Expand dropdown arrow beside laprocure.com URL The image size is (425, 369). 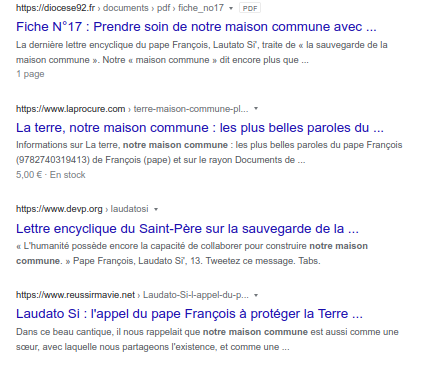[x=256, y=109]
